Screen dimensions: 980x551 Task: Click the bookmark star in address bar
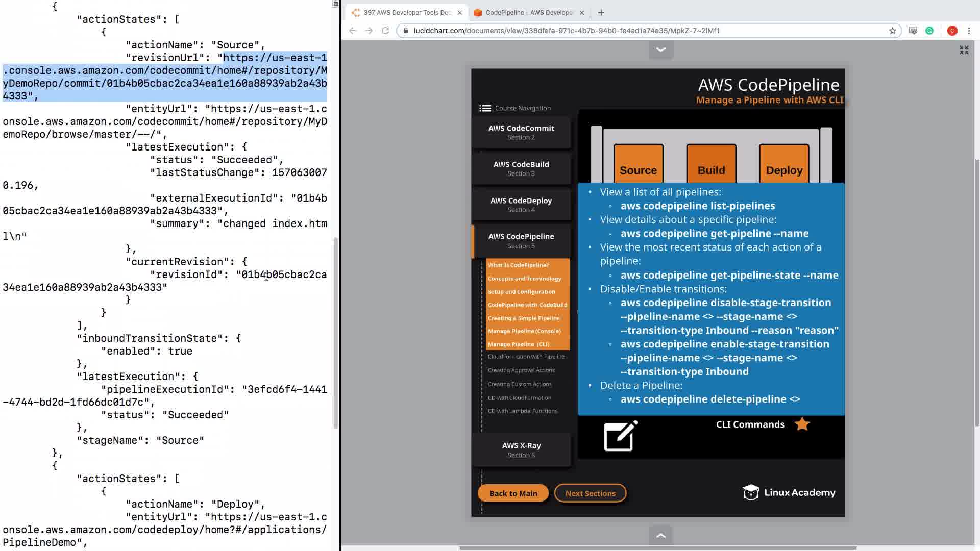[892, 31]
